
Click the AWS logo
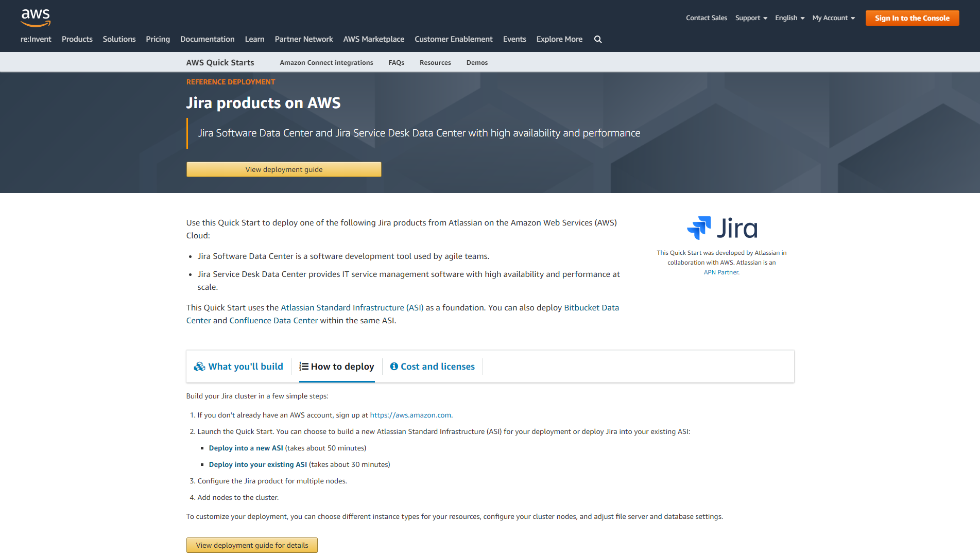[36, 18]
